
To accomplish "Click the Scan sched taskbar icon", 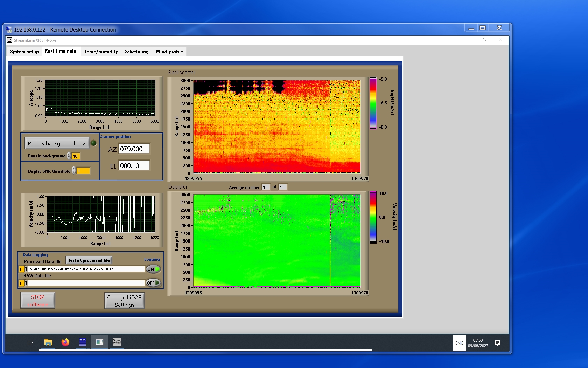I will [x=117, y=342].
